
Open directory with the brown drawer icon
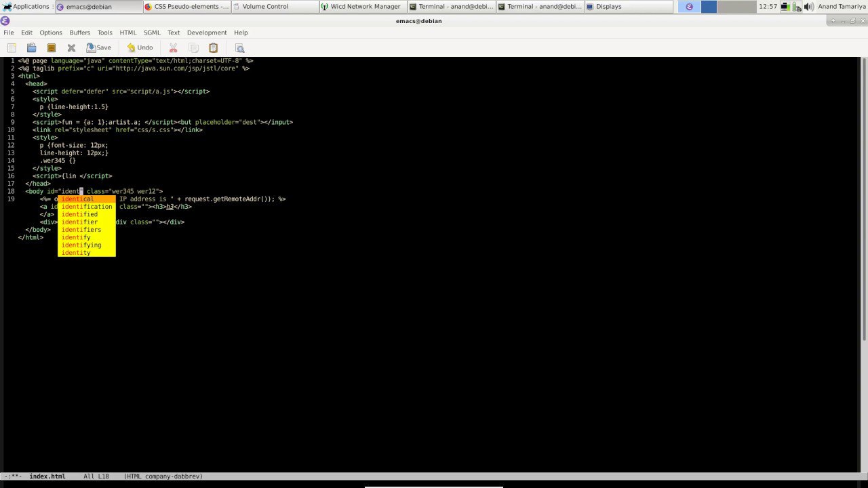click(51, 47)
